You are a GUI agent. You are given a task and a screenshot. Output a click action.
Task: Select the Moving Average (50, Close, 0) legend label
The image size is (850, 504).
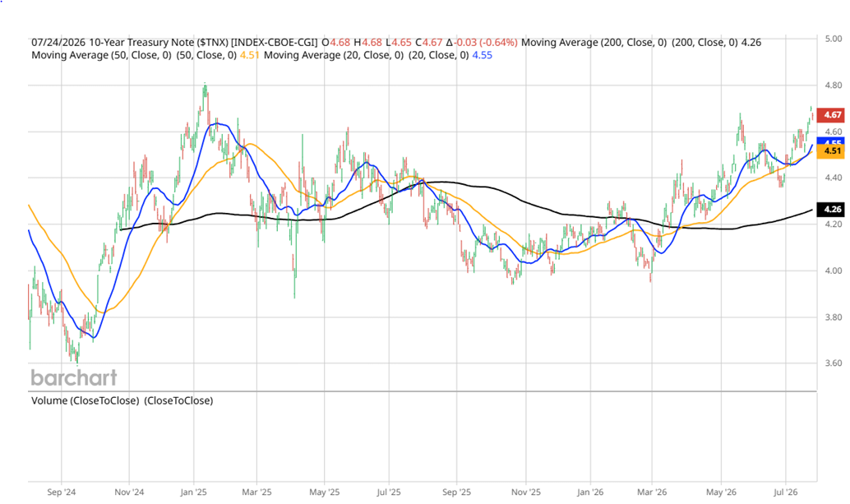click(x=101, y=55)
